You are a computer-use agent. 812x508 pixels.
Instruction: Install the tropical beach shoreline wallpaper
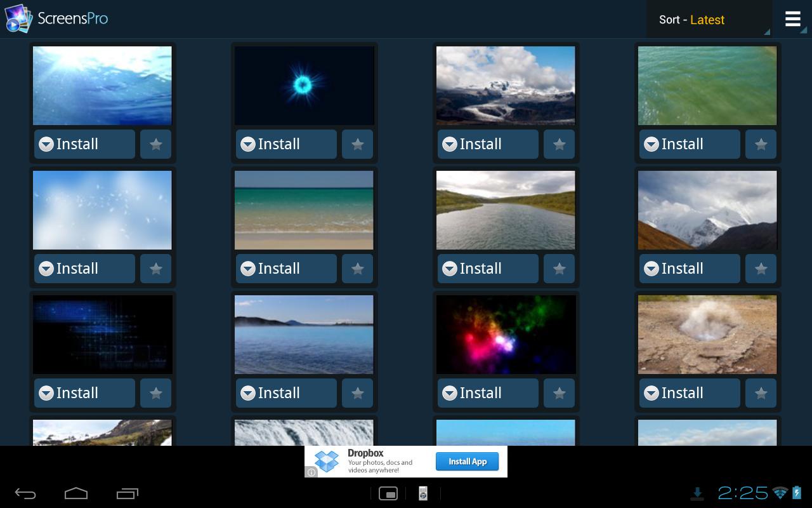(286, 269)
